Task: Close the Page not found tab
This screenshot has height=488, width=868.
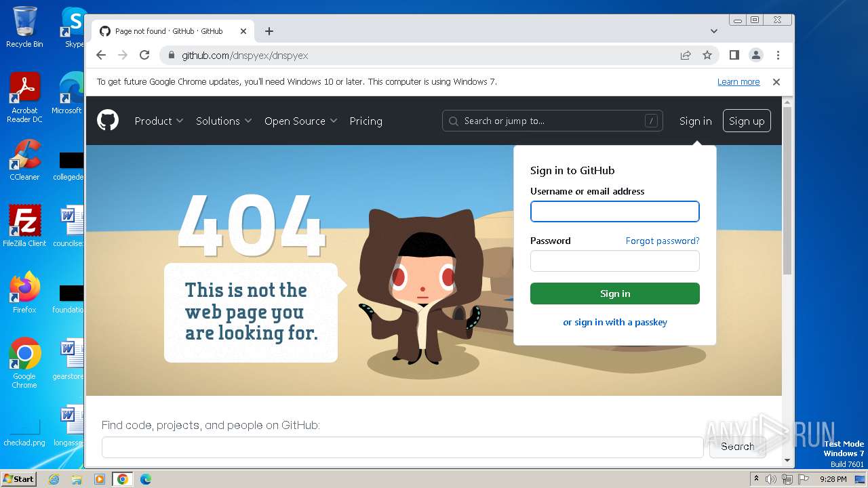Action: point(243,31)
